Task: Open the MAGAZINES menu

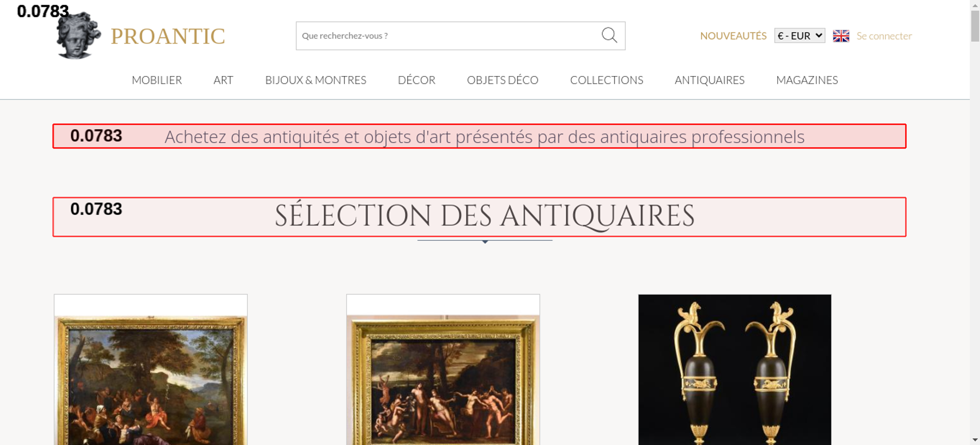Action: click(807, 80)
